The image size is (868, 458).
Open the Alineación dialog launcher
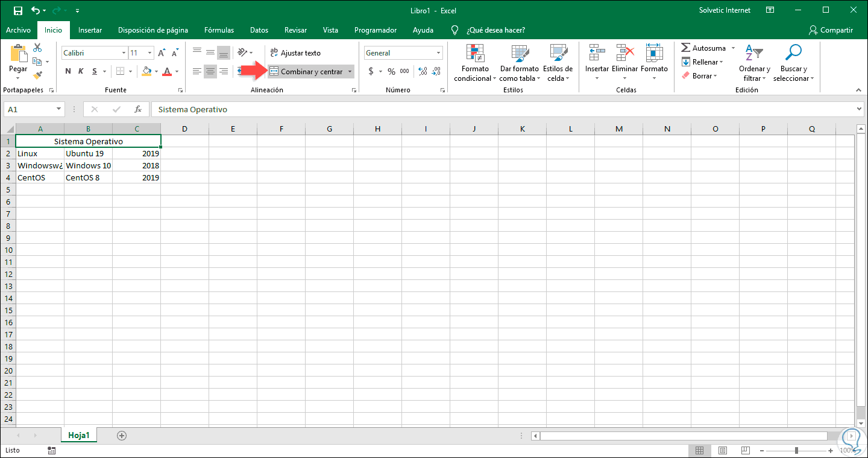click(353, 90)
